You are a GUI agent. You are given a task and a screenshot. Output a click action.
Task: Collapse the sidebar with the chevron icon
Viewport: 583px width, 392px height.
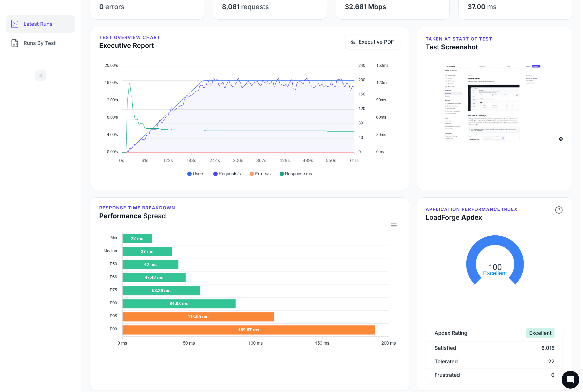click(40, 76)
